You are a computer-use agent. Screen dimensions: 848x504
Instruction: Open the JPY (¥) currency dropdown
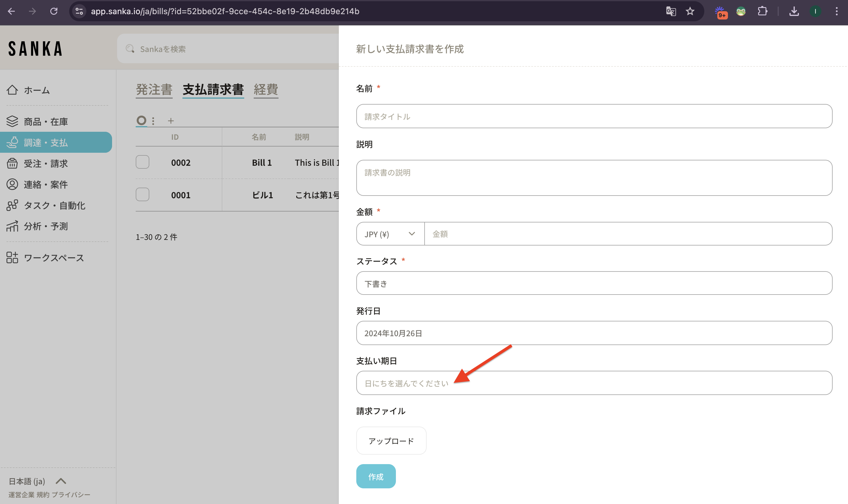390,234
